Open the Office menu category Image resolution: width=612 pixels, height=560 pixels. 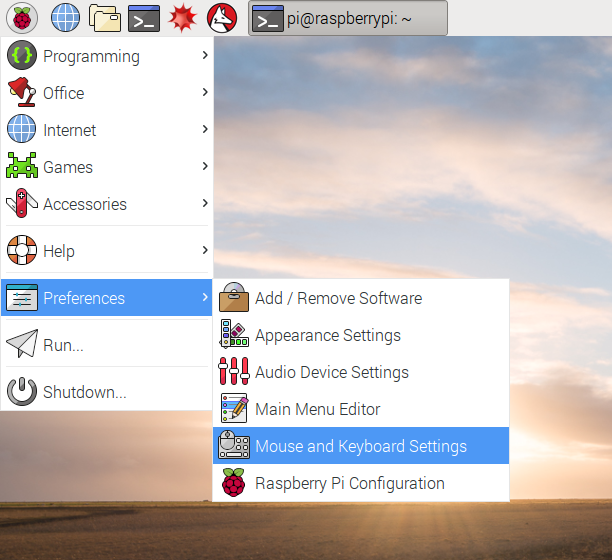107,92
